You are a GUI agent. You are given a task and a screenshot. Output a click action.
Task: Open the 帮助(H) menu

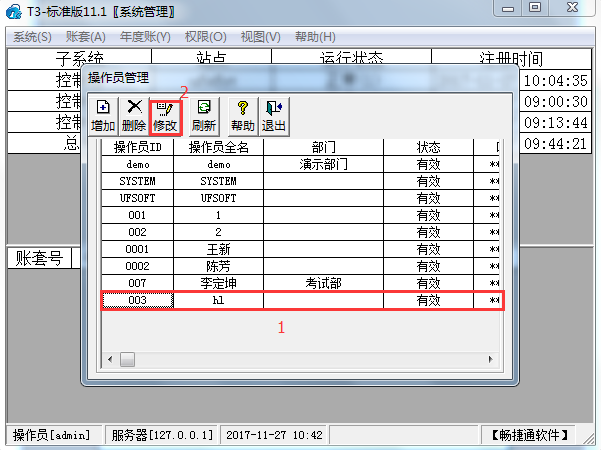pyautogui.click(x=315, y=37)
